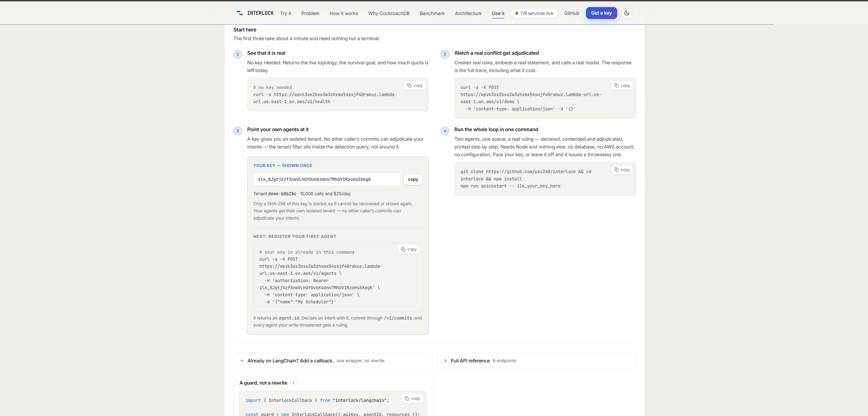Click the green services live status indicator
This screenshot has width=868, height=416.
click(534, 13)
